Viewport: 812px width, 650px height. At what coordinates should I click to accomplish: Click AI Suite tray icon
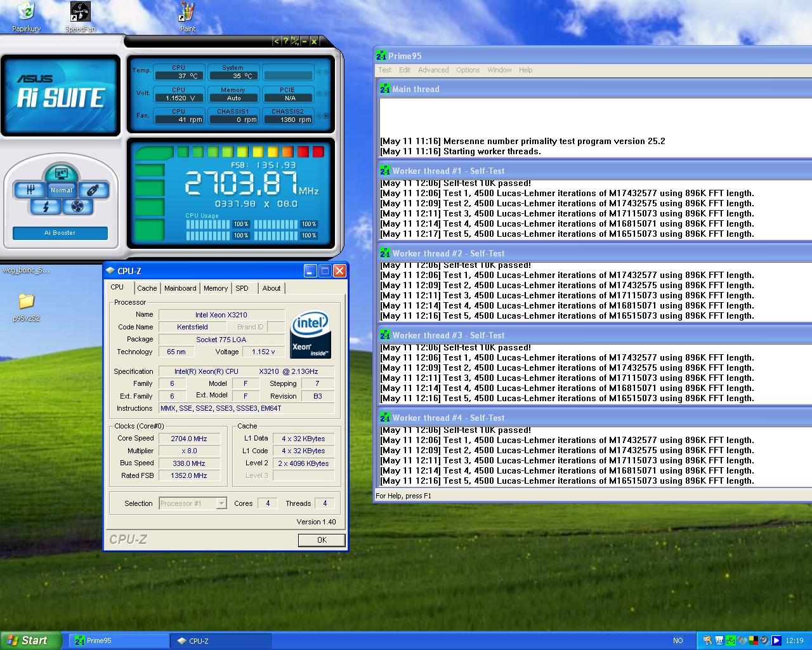click(719, 640)
